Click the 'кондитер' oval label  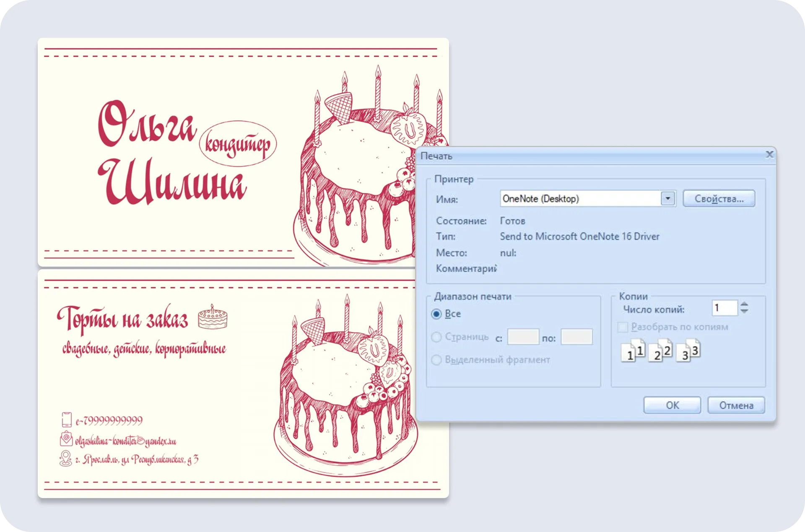point(238,144)
